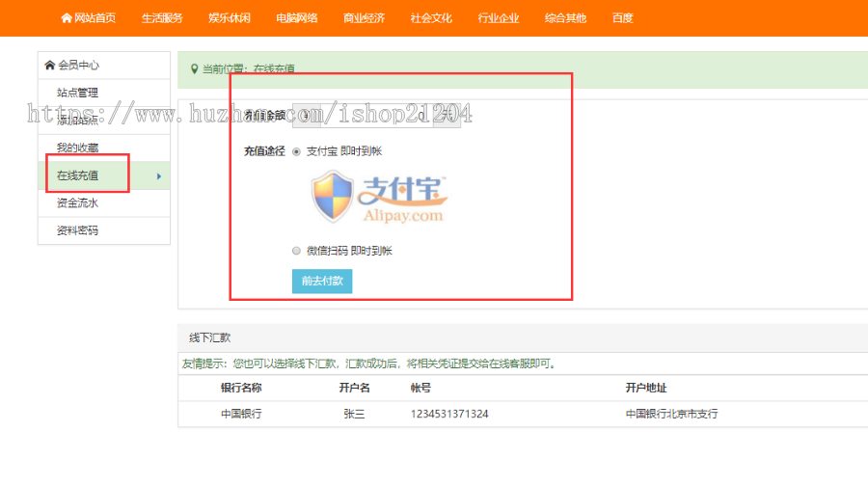Click the 开户地址 column header

[646, 388]
